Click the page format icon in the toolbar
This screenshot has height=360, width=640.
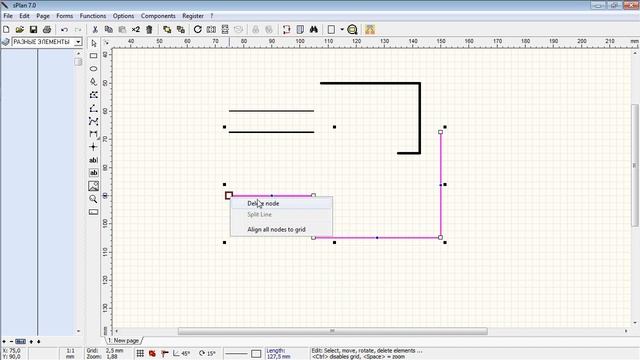331,29
